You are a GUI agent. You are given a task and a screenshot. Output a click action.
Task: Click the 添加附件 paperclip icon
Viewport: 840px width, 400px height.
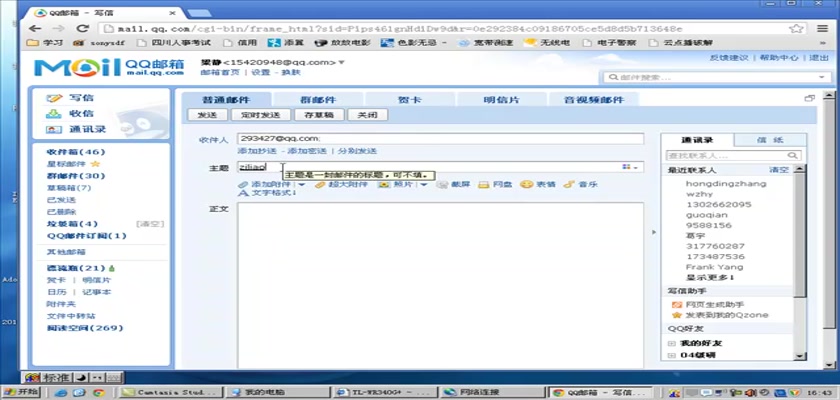coord(243,184)
